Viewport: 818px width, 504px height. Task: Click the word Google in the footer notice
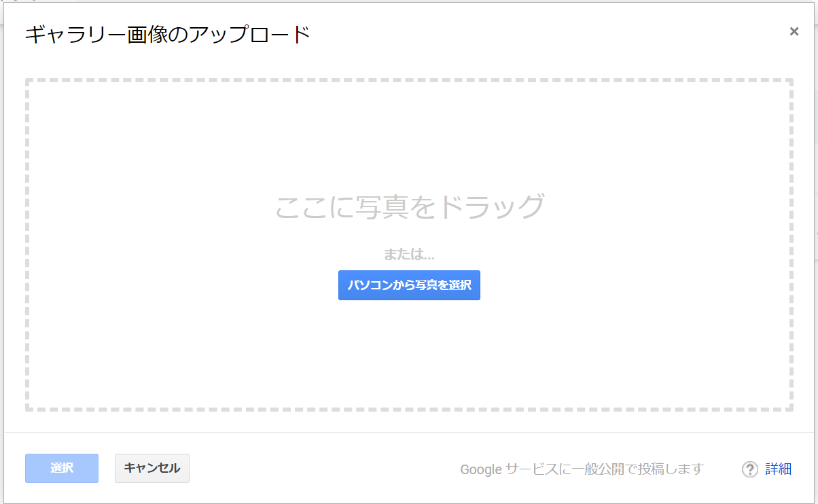[x=481, y=469]
